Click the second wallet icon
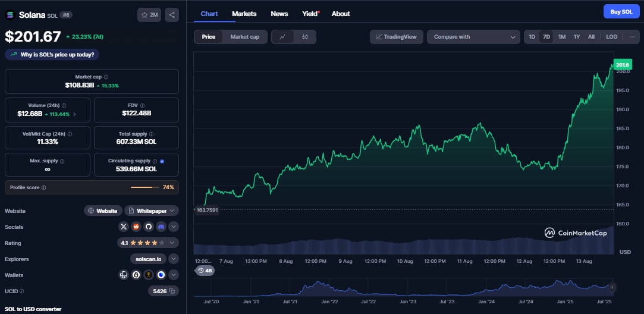 (136, 275)
